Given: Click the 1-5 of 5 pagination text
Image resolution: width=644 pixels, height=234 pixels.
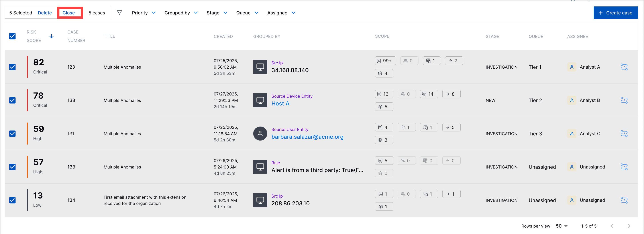Looking at the screenshot, I should click(589, 226).
